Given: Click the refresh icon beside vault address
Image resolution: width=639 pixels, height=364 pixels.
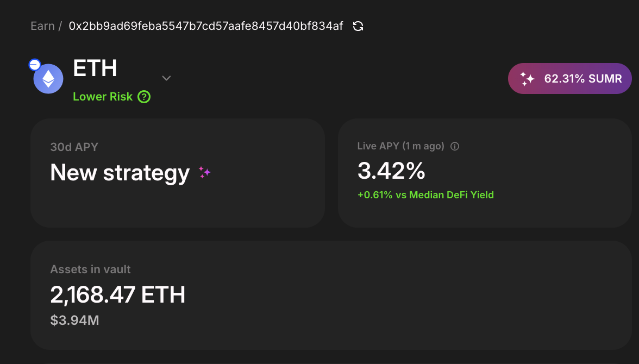Looking at the screenshot, I should click(x=358, y=26).
